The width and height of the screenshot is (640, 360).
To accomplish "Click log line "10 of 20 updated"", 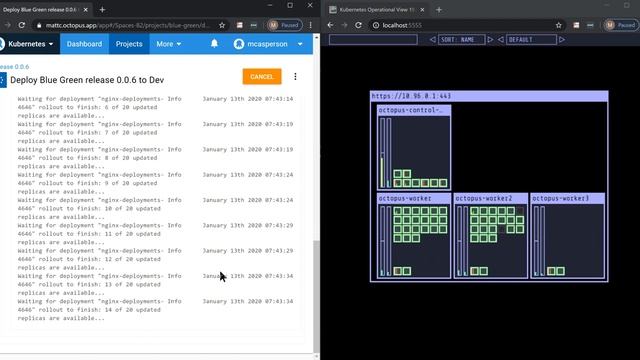I will click(99, 209).
